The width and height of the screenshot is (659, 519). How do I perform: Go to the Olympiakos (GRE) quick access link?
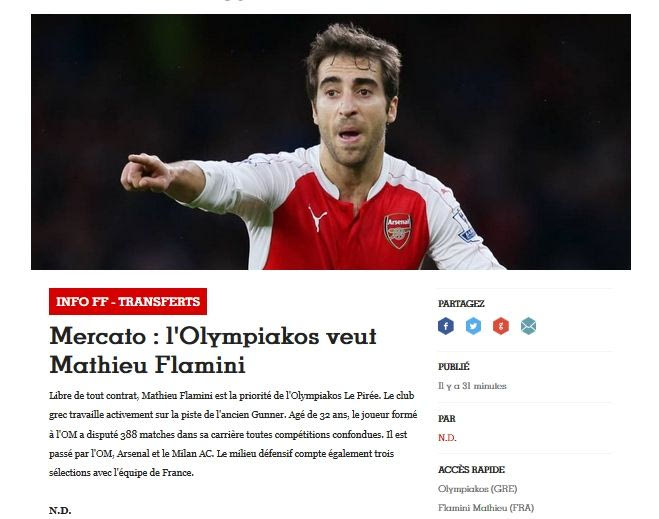477,489
